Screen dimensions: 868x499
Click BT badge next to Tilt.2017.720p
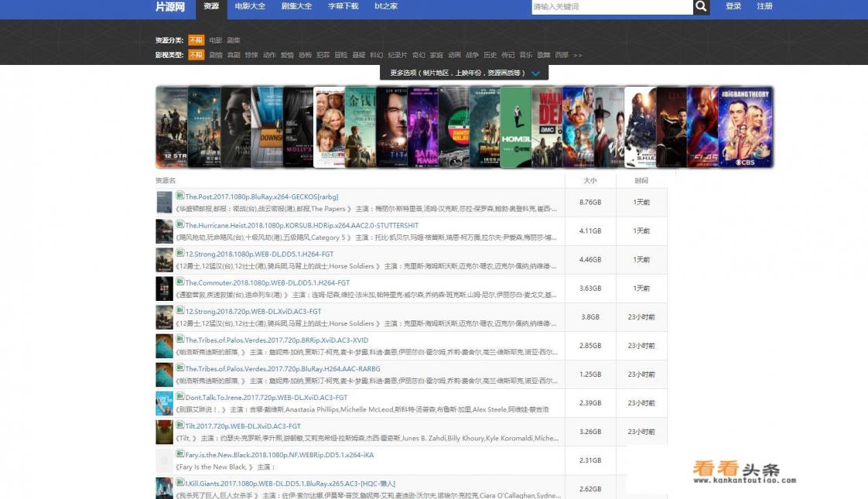(x=179, y=425)
